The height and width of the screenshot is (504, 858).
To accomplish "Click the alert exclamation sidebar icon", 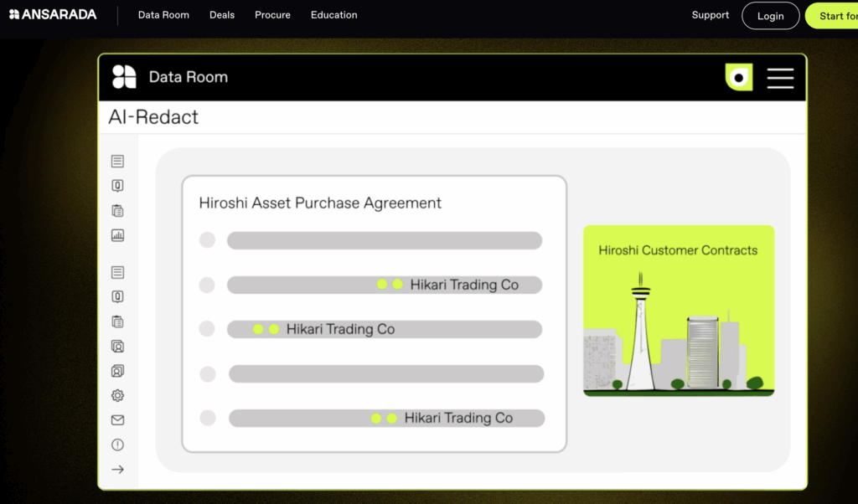I will (117, 445).
